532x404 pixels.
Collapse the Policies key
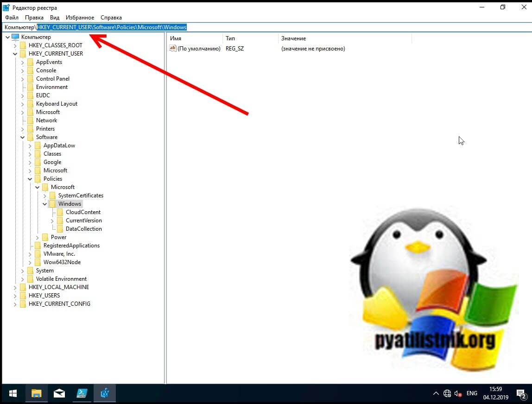click(30, 179)
